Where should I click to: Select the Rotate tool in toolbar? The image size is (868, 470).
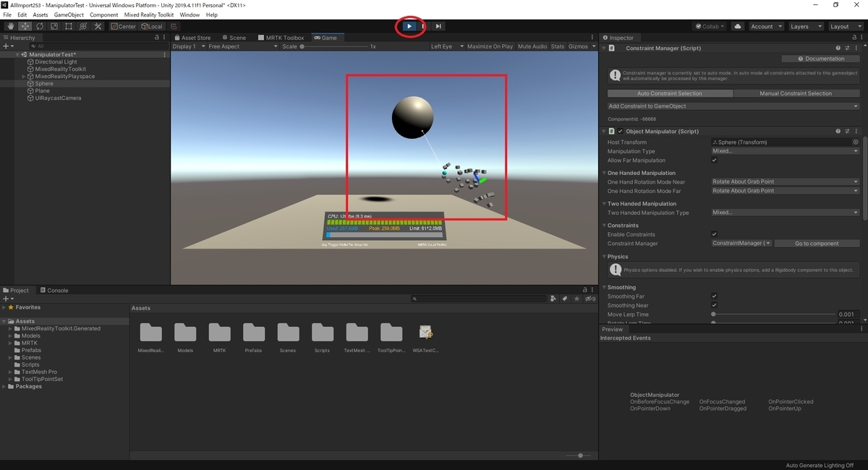(39, 27)
